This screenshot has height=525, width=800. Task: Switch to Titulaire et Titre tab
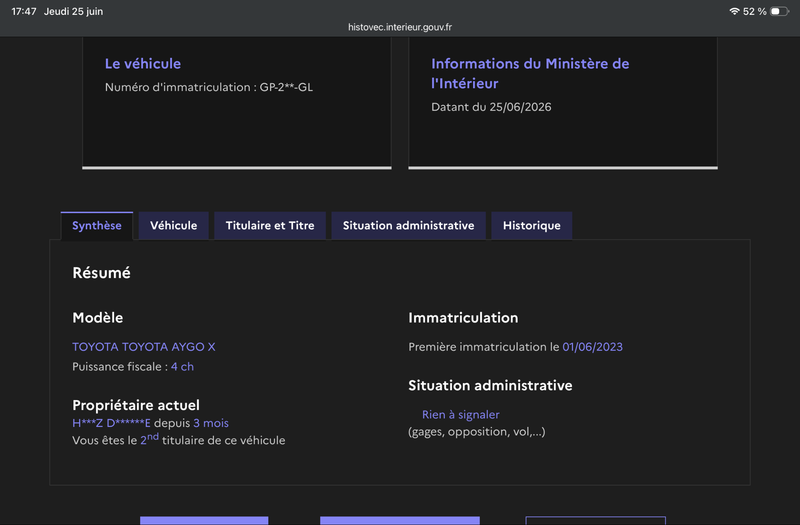click(270, 226)
